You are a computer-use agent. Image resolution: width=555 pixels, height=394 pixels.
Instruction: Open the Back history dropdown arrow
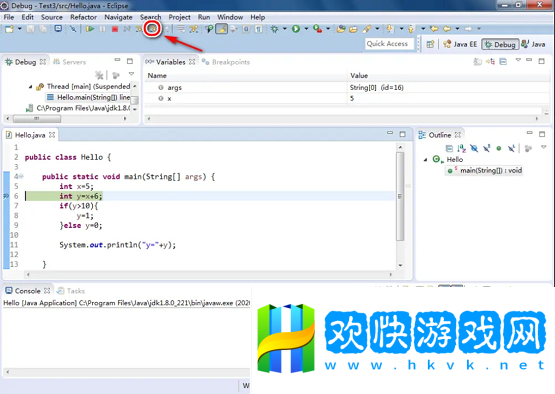pyautogui.click(x=457, y=29)
